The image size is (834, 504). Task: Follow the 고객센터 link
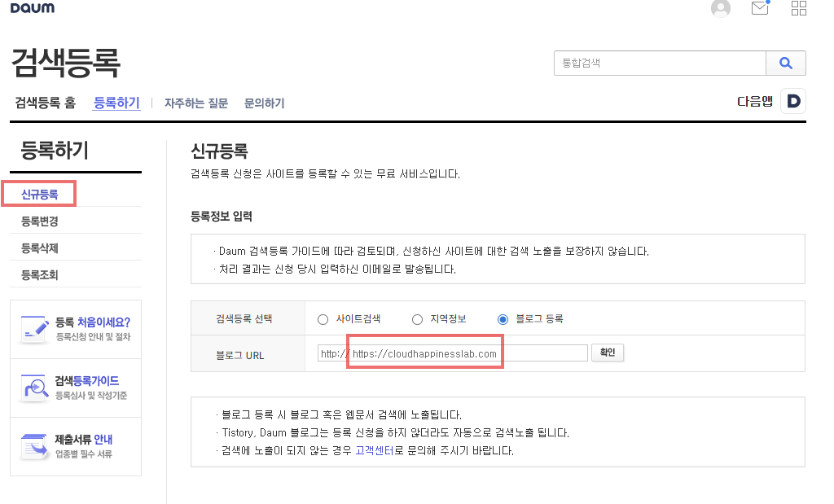point(375,450)
